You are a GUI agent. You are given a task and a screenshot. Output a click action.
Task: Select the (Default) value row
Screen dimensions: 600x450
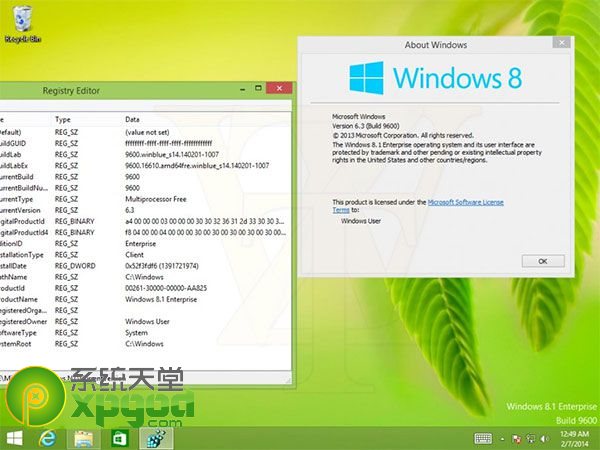(x=145, y=132)
